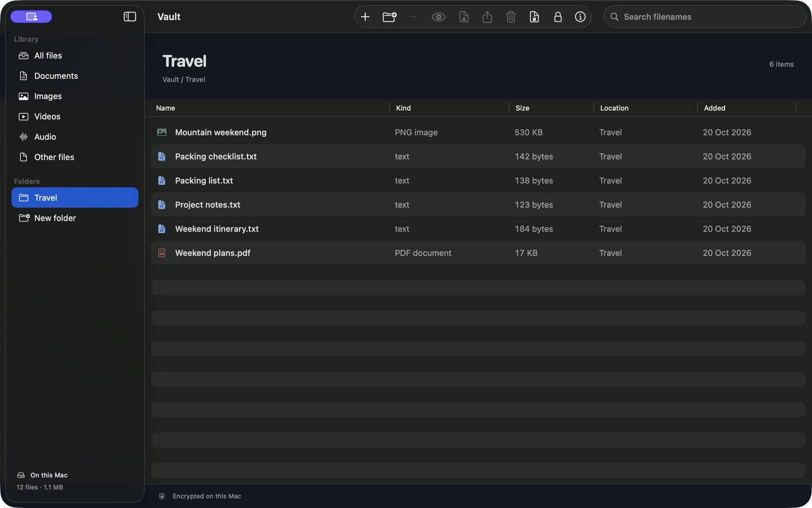Select the Travel folder in sidebar
This screenshot has height=508, width=812.
pos(75,198)
